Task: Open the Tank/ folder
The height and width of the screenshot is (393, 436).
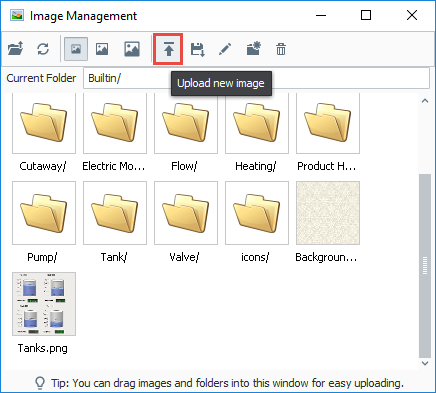Action: (x=115, y=213)
